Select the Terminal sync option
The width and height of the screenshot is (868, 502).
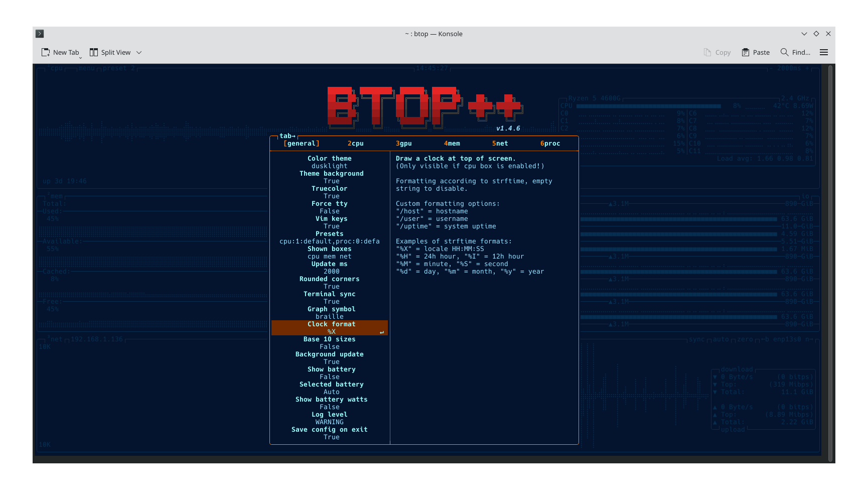tap(330, 294)
